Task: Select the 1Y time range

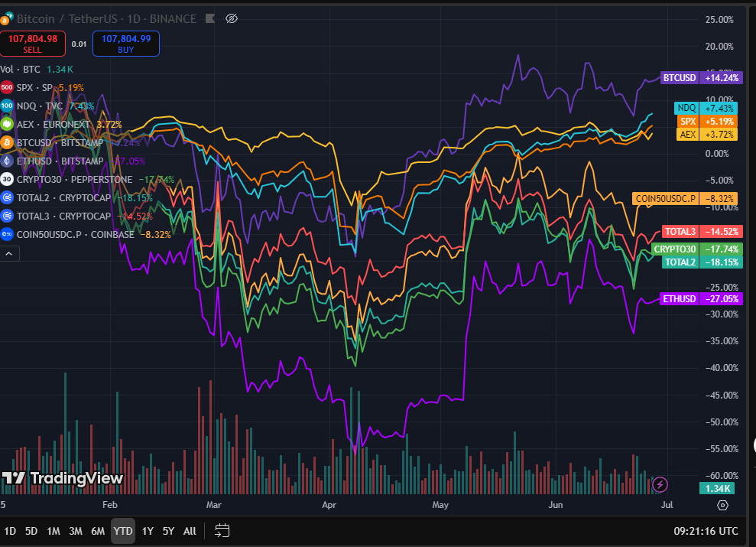Action: (x=148, y=531)
